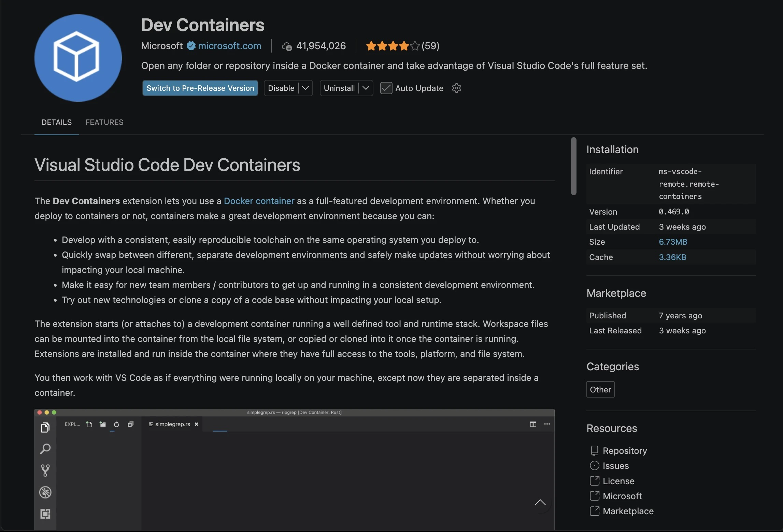Click the ms-vscode-remote.remote-containers identifier
The width and height of the screenshot is (783, 532).
688,184
